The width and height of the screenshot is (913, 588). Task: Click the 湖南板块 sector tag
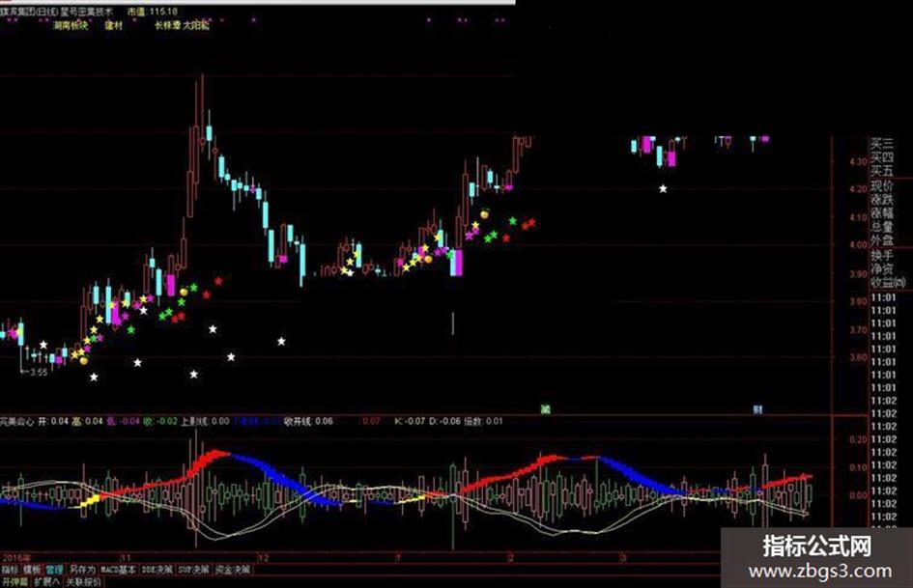click(71, 25)
